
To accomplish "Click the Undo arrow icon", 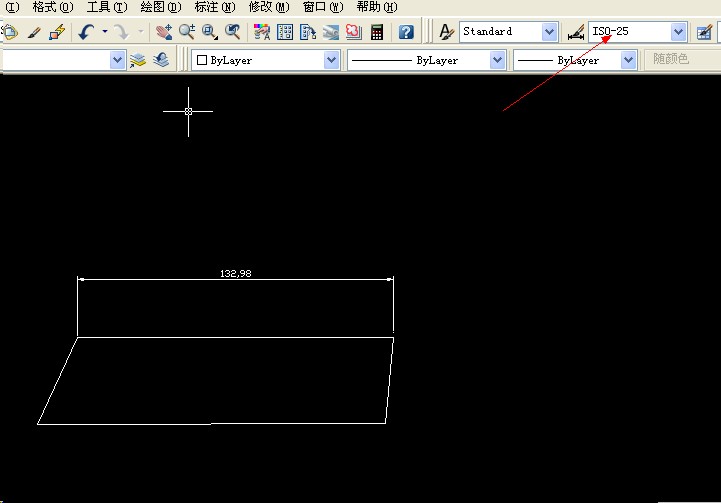I will [86, 32].
